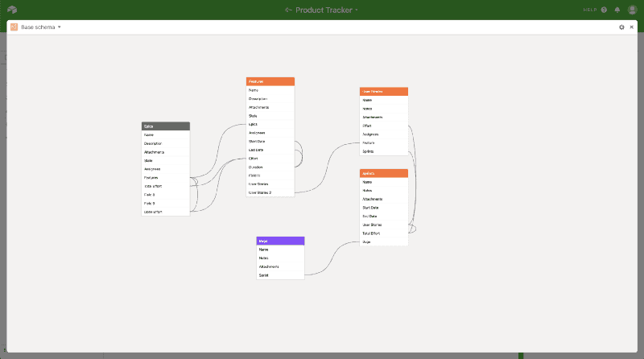Click the Airtable logo at top left
Image resolution: width=644 pixels, height=359 pixels.
pyautogui.click(x=11, y=10)
